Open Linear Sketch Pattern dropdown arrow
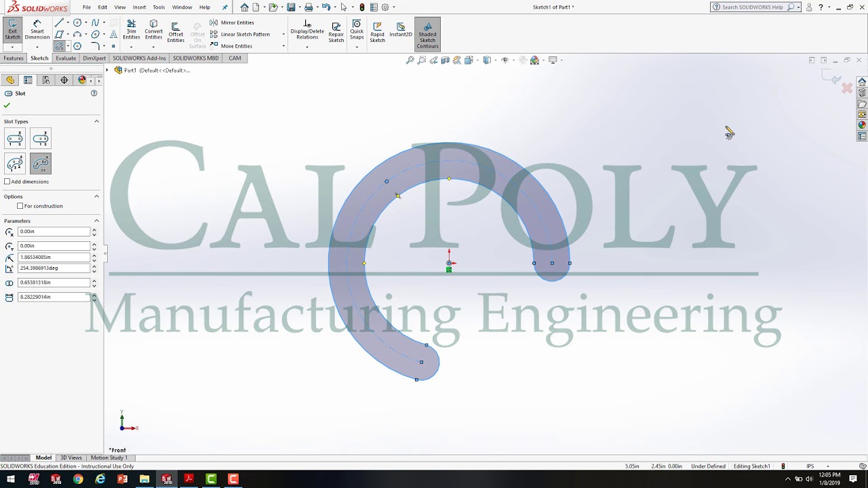The image size is (868, 488). click(x=283, y=35)
